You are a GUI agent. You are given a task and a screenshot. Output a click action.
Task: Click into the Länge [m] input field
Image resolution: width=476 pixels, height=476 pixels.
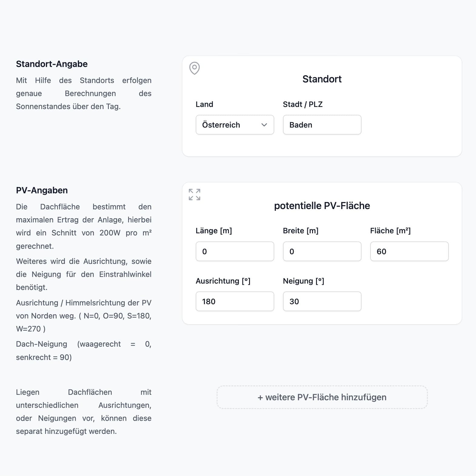click(235, 251)
